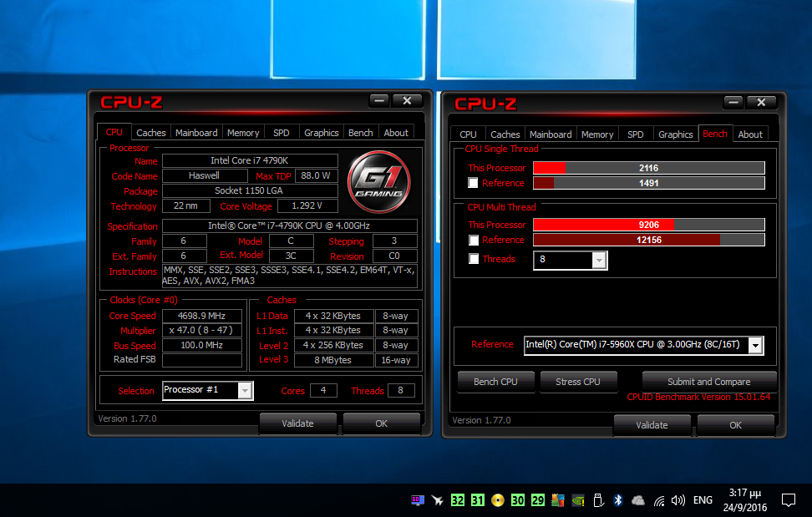Minimize the left CPU-Z window
This screenshot has height=517, width=812.
point(379,100)
